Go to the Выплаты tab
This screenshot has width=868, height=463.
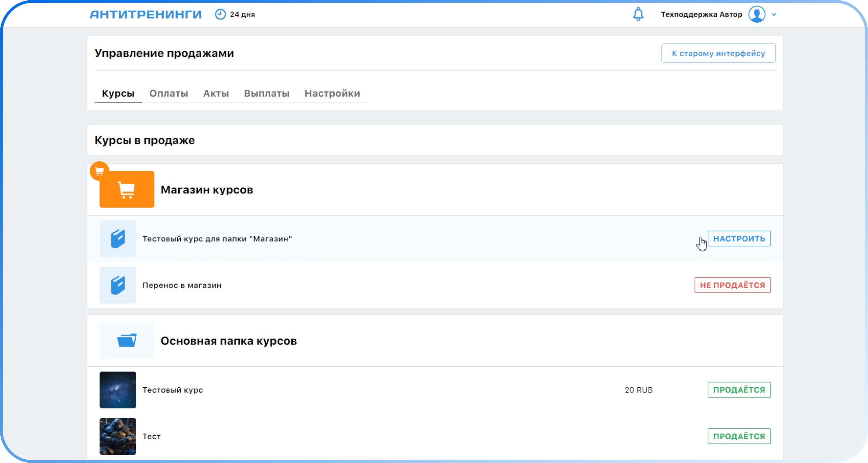(267, 93)
